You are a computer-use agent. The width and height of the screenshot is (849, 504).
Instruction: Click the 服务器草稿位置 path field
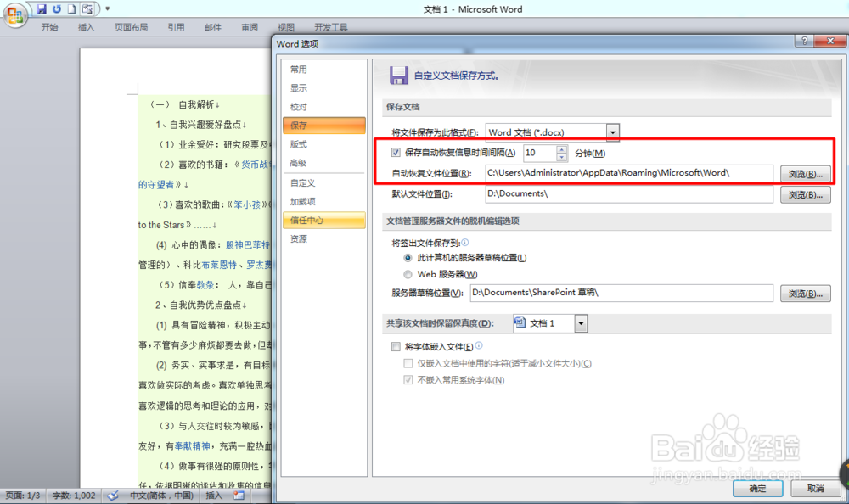pos(621,293)
